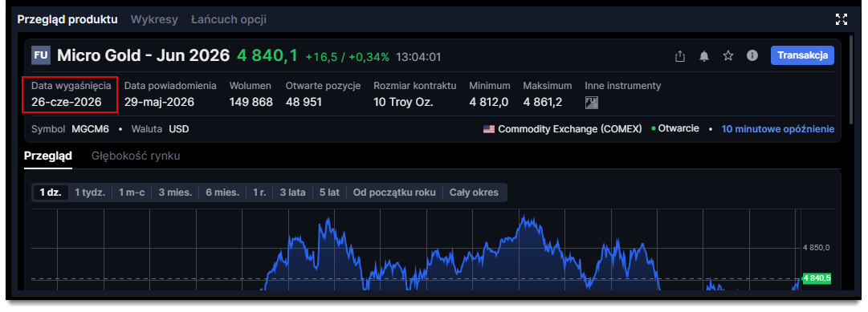Click the US flag exchange icon
The width and height of the screenshot is (868, 312).
pyautogui.click(x=489, y=129)
